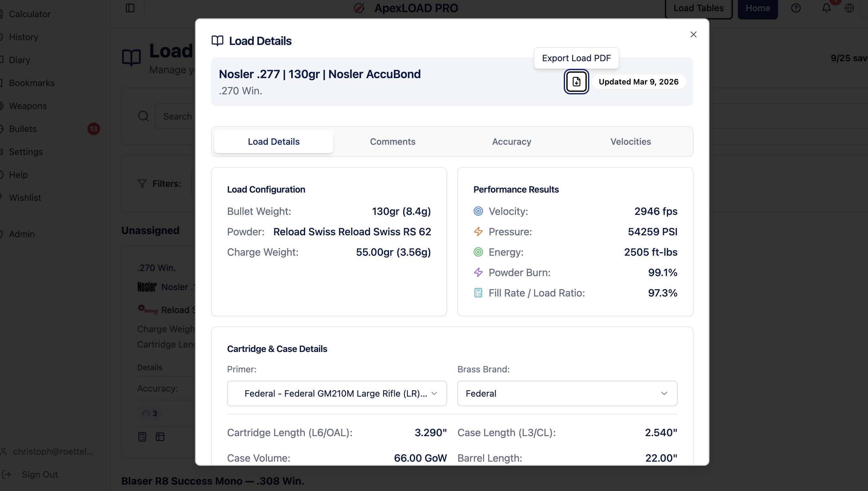Open the notifications bell

coord(826,8)
